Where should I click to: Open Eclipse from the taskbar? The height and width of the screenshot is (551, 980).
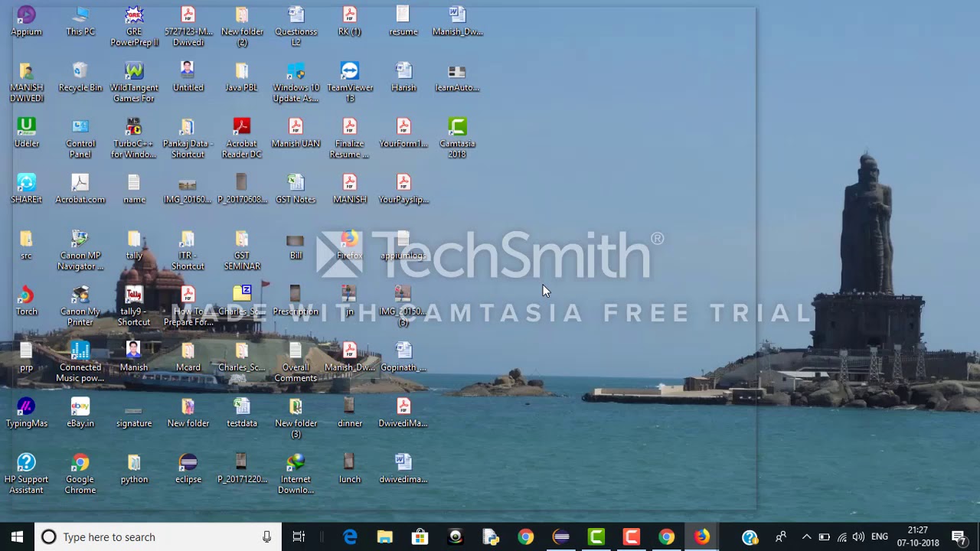(x=561, y=537)
